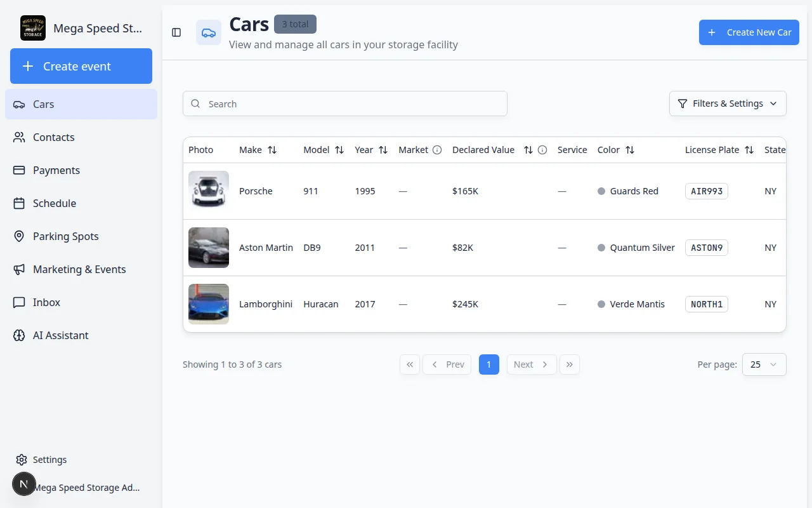Open the Cars section
The width and height of the screenshot is (812, 508).
tap(81, 104)
